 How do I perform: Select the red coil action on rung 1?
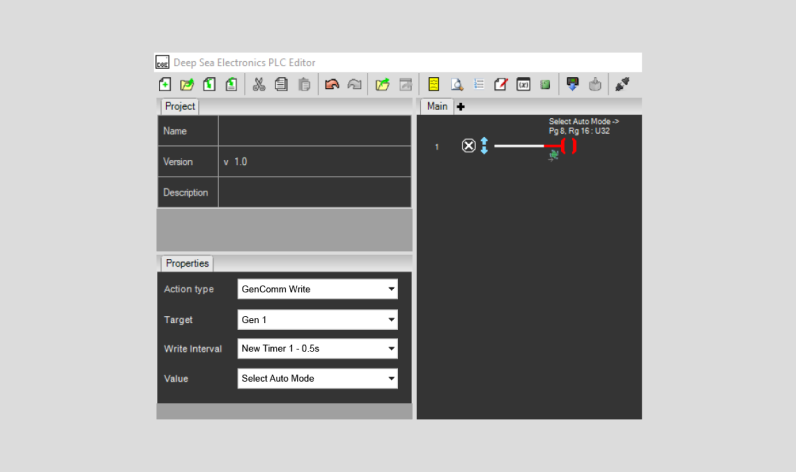569,146
